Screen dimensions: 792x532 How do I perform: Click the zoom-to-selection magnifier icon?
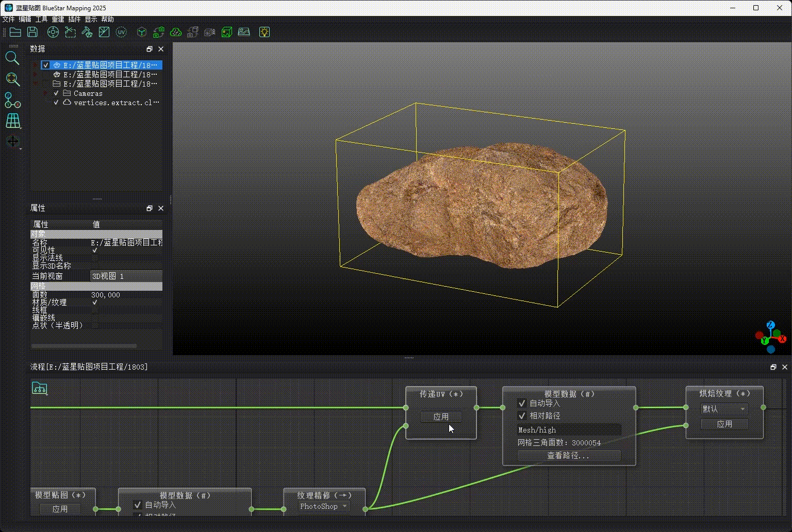click(x=12, y=79)
